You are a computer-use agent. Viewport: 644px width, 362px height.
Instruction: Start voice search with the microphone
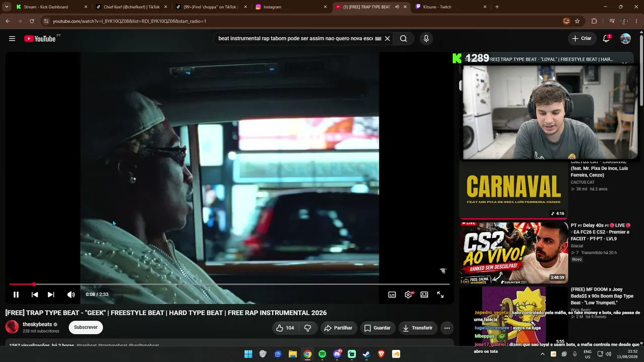[x=426, y=39]
